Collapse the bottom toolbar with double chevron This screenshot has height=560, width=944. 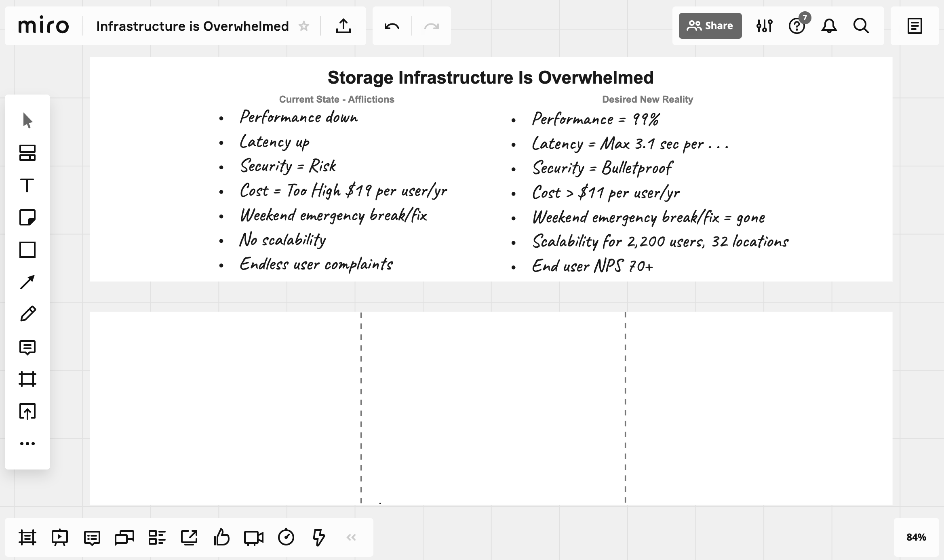[x=351, y=537]
